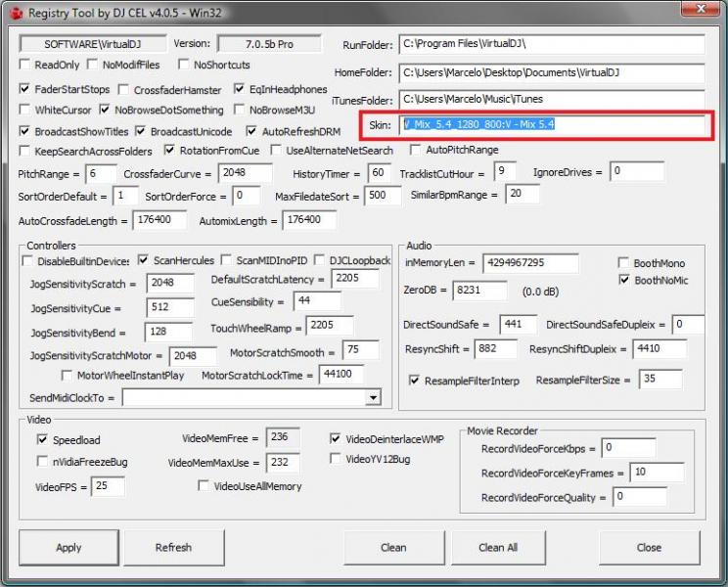
Task: Enable KeepSearchAcrossFolders
Action: pos(24,151)
